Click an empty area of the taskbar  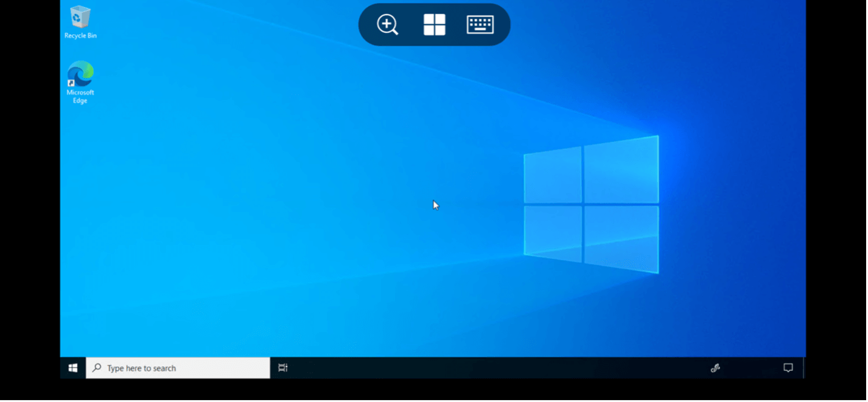(487, 368)
